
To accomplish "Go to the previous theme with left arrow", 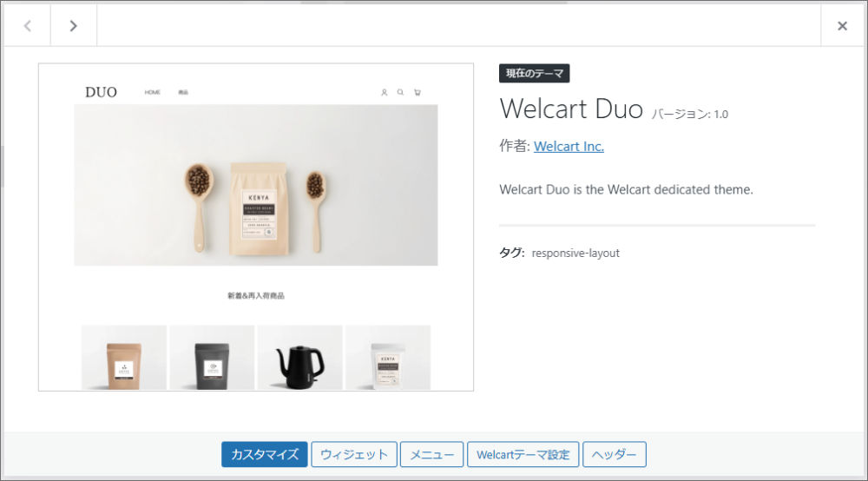I will click(27, 25).
